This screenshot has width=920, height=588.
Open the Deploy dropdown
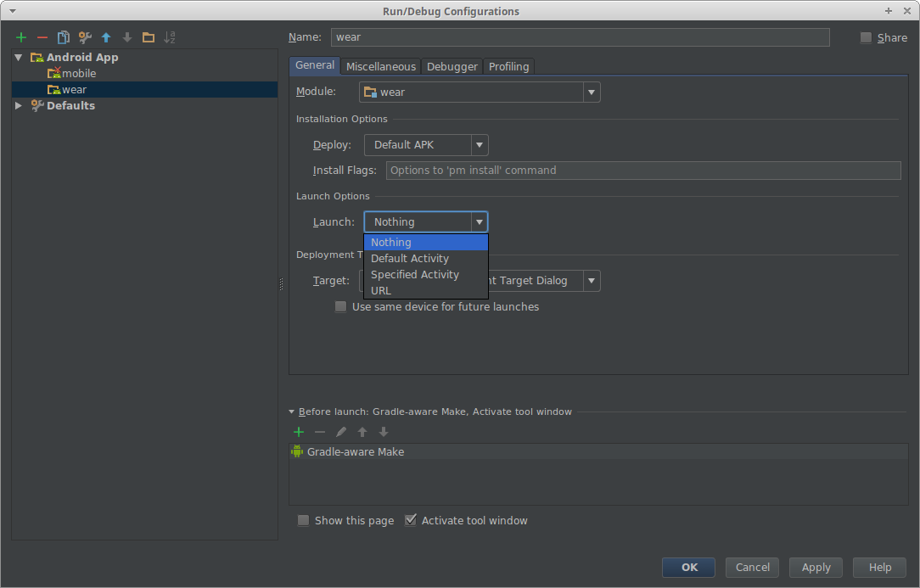[x=480, y=145]
